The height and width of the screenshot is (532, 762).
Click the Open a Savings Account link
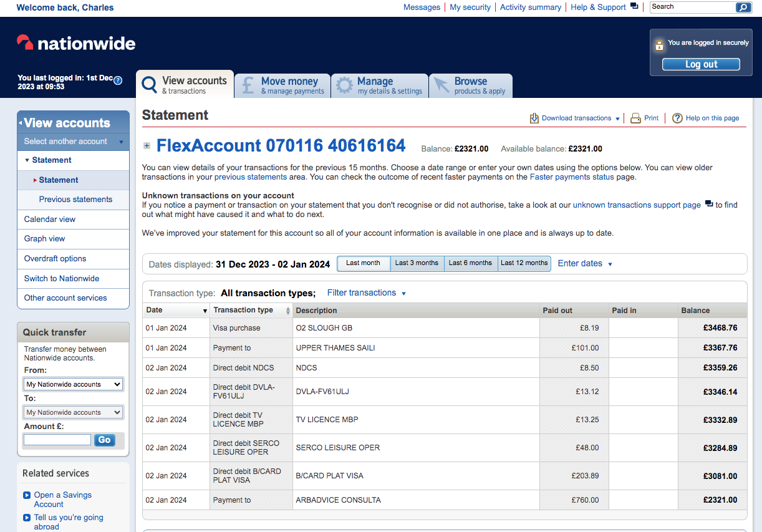pos(62,500)
